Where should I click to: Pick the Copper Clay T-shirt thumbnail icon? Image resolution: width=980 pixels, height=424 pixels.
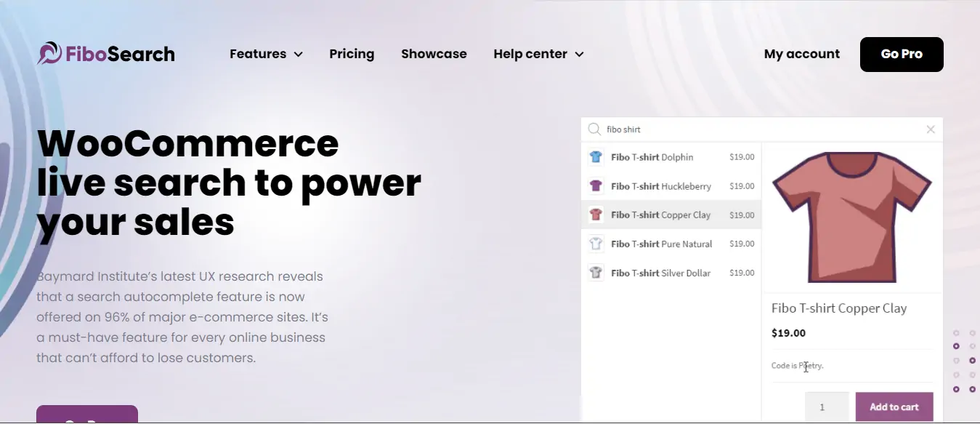tap(596, 215)
